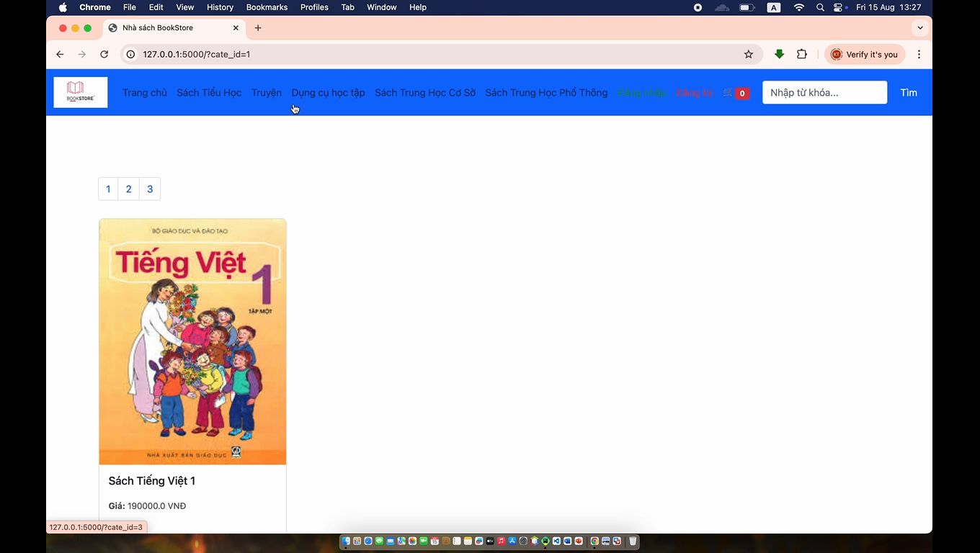Viewport: 980px width, 553px height.
Task: Go to pagination page 2
Action: coord(129,189)
